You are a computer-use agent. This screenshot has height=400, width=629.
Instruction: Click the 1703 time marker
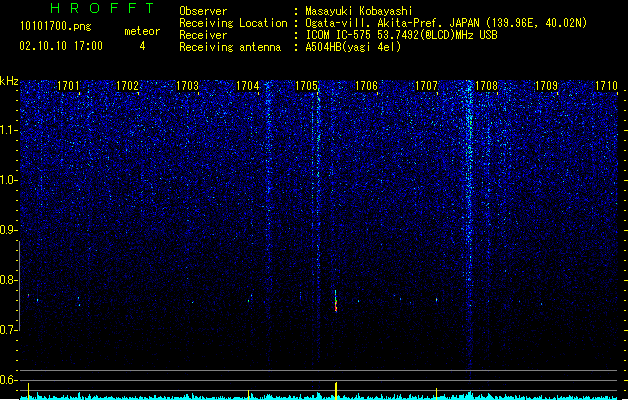coord(187,86)
